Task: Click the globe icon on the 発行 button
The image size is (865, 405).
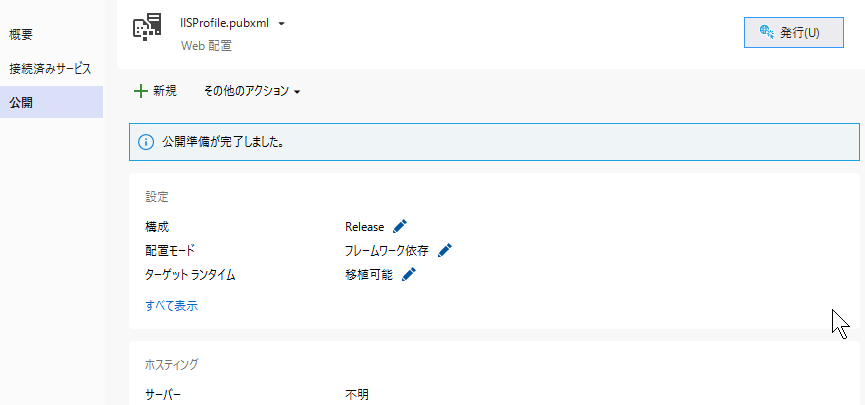Action: point(767,32)
